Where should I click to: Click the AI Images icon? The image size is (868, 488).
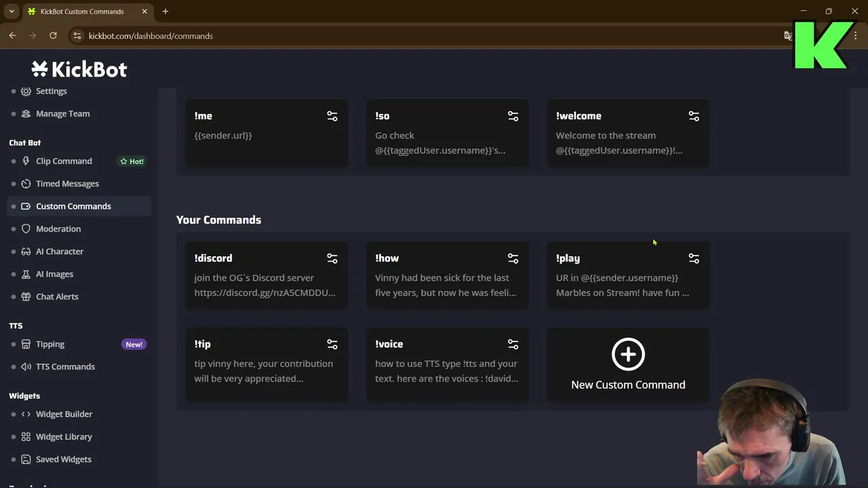(26, 274)
